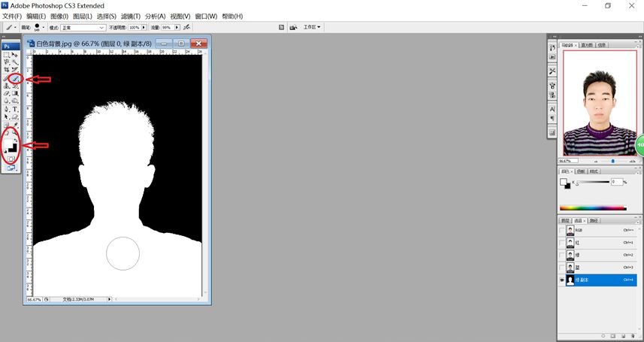The image size is (644, 342).
Task: Select the Crop tool in the toolbox
Action: (x=7, y=70)
